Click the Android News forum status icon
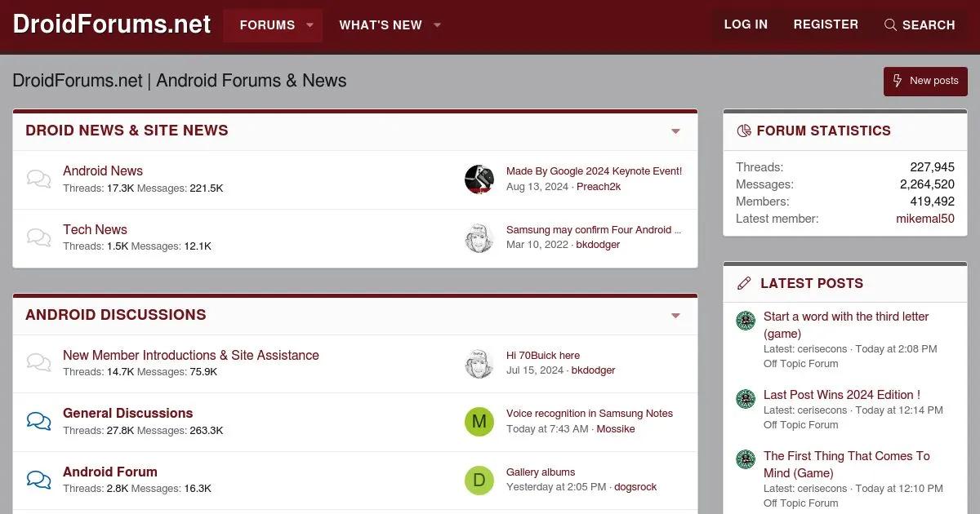The width and height of the screenshot is (980, 514). click(x=38, y=179)
